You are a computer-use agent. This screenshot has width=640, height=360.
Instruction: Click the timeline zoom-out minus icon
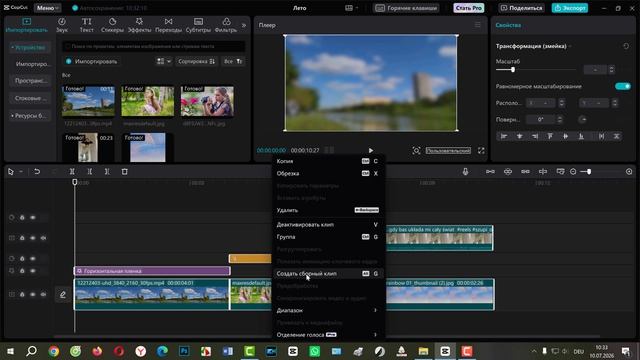point(573,172)
